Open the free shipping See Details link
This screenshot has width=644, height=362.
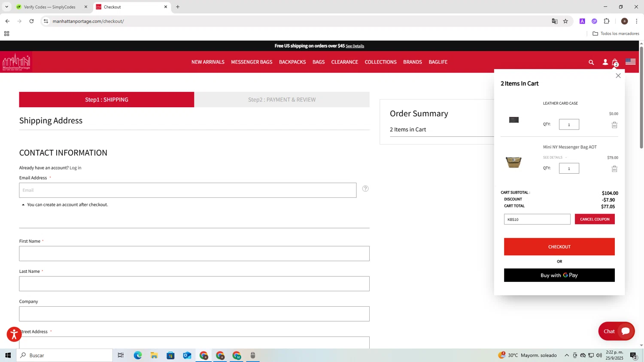(x=355, y=46)
